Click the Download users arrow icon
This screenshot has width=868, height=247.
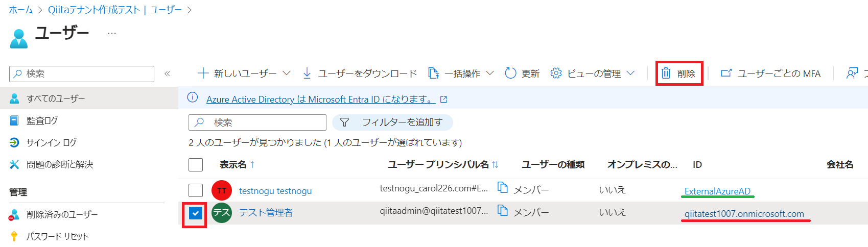(307, 73)
